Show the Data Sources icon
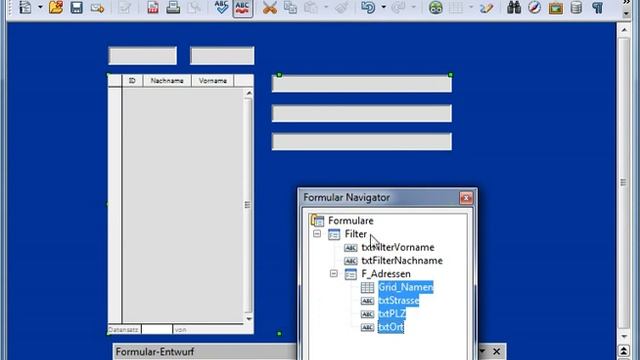 click(576, 7)
